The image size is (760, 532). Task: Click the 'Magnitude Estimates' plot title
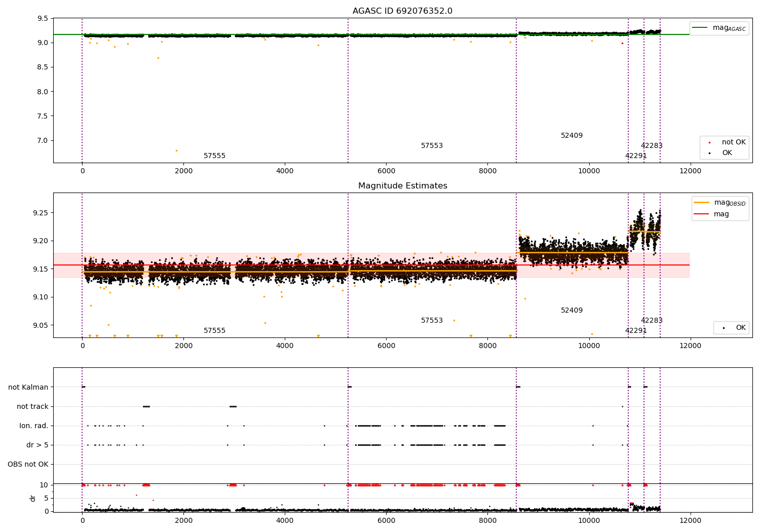[403, 186]
